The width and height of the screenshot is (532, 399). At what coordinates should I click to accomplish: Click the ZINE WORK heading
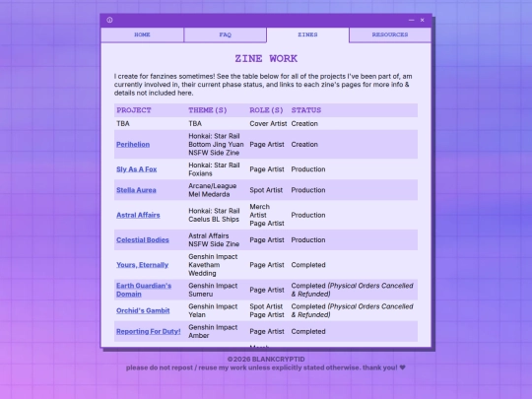pyautogui.click(x=266, y=58)
